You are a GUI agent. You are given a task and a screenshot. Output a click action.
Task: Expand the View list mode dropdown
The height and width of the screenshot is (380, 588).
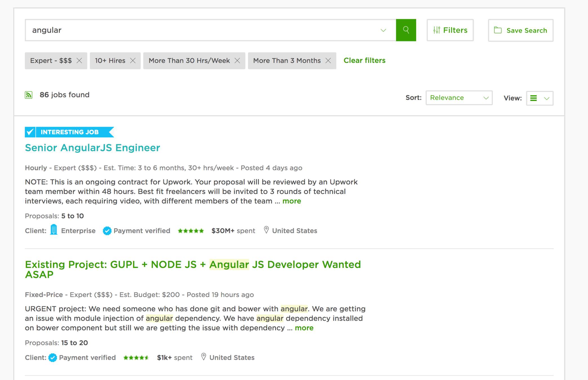540,98
